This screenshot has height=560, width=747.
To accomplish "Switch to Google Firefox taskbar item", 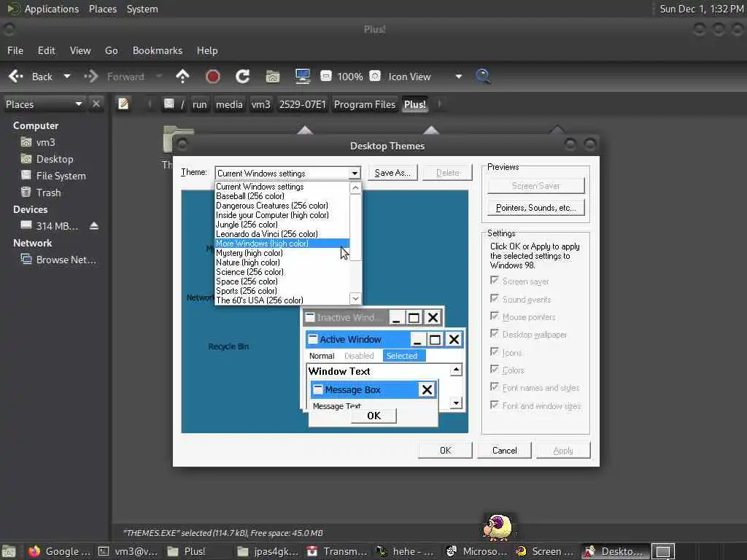I will 60,551.
